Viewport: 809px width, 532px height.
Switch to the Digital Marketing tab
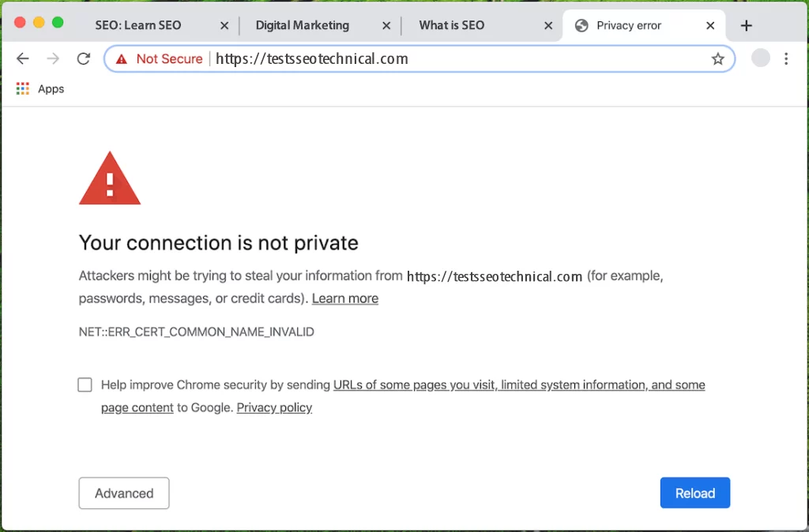[x=302, y=25]
